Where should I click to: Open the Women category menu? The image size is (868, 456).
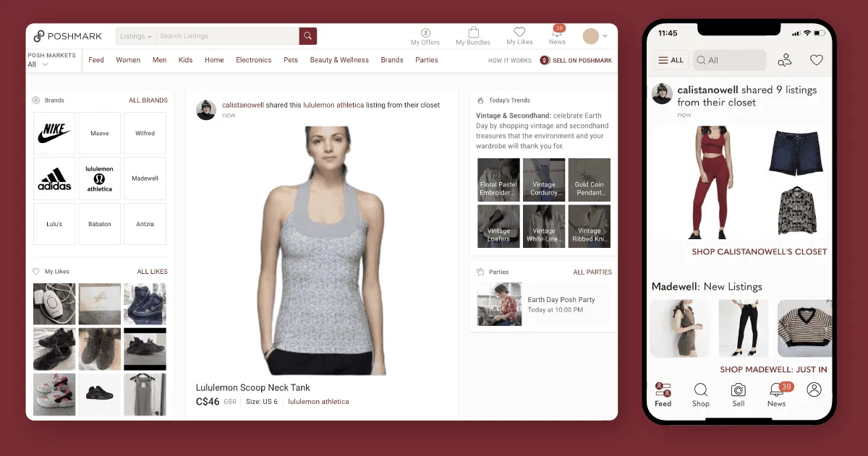point(128,60)
